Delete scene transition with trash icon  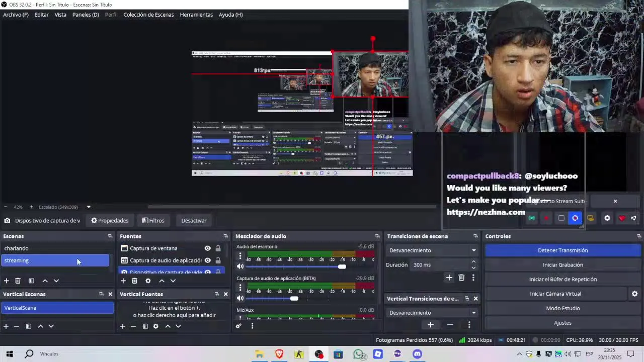[461, 278]
